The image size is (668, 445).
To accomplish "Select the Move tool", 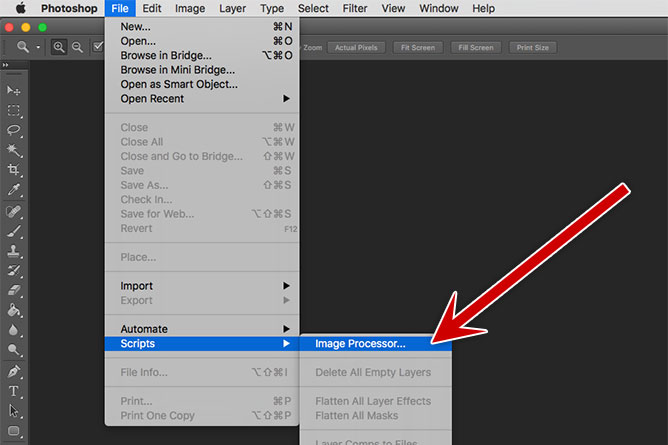I will pos(14,90).
